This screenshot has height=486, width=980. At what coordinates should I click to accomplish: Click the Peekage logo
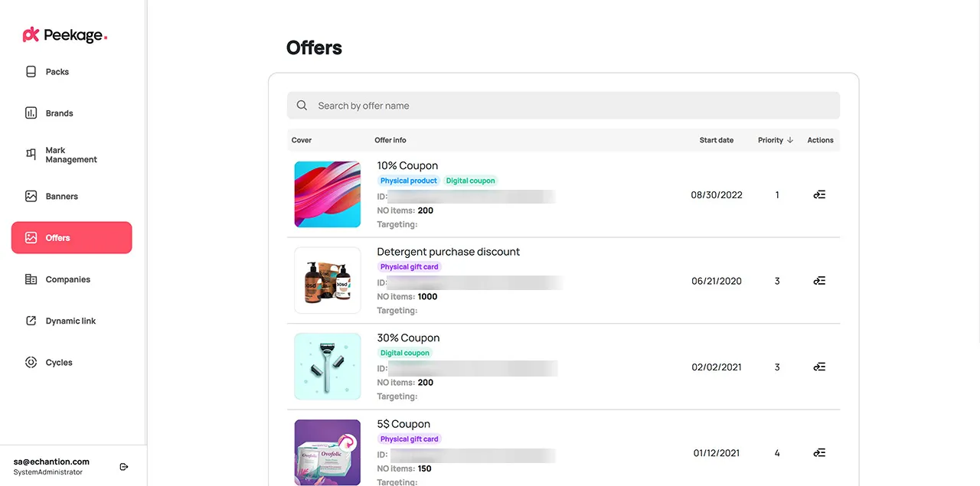tap(65, 34)
